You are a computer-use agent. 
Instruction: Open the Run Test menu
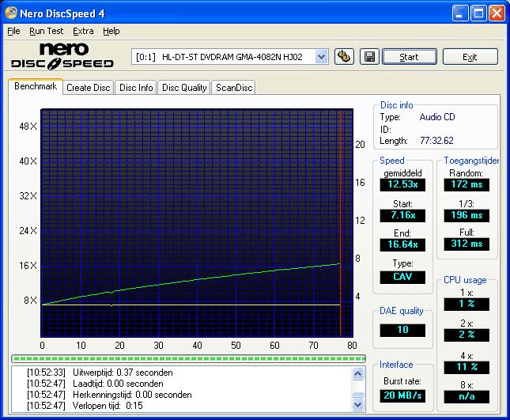pos(46,31)
